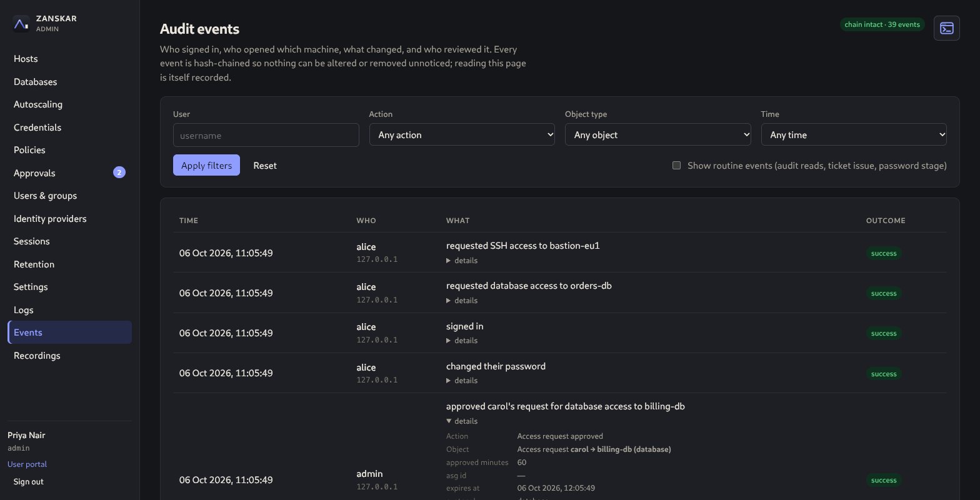This screenshot has height=500, width=980.
Task: Click 'requested SSH access to bastion-eu1' text
Action: [523, 246]
